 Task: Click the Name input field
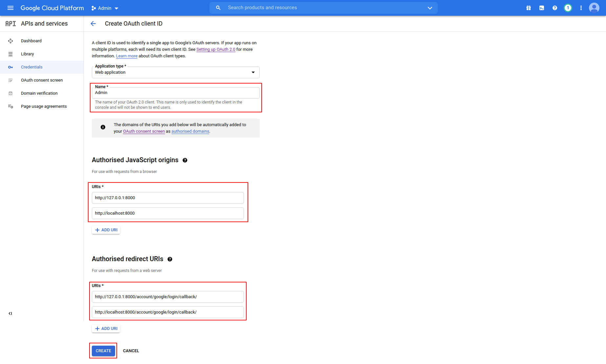click(x=176, y=93)
